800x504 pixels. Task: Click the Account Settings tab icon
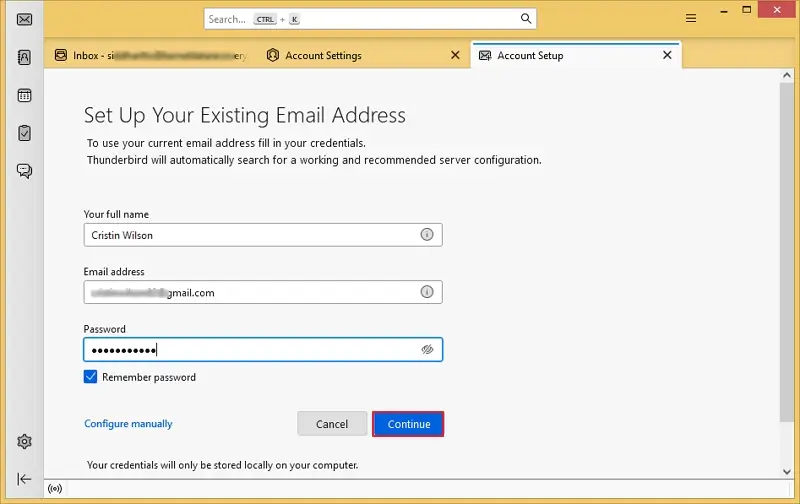[x=273, y=55]
